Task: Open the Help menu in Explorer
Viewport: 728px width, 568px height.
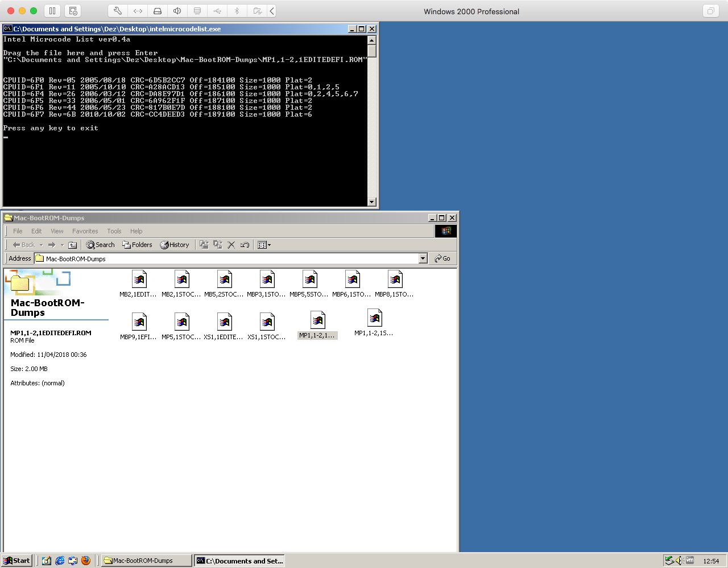Action: 136,231
